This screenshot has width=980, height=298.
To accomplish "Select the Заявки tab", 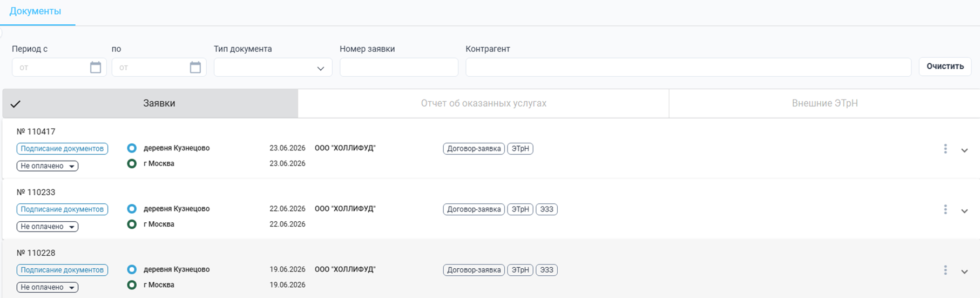I will click(150, 103).
